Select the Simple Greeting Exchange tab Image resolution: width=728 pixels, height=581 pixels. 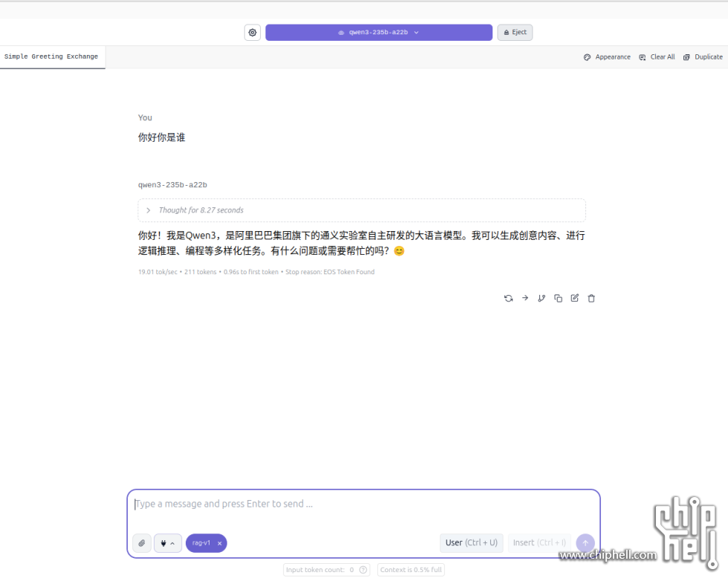point(52,56)
